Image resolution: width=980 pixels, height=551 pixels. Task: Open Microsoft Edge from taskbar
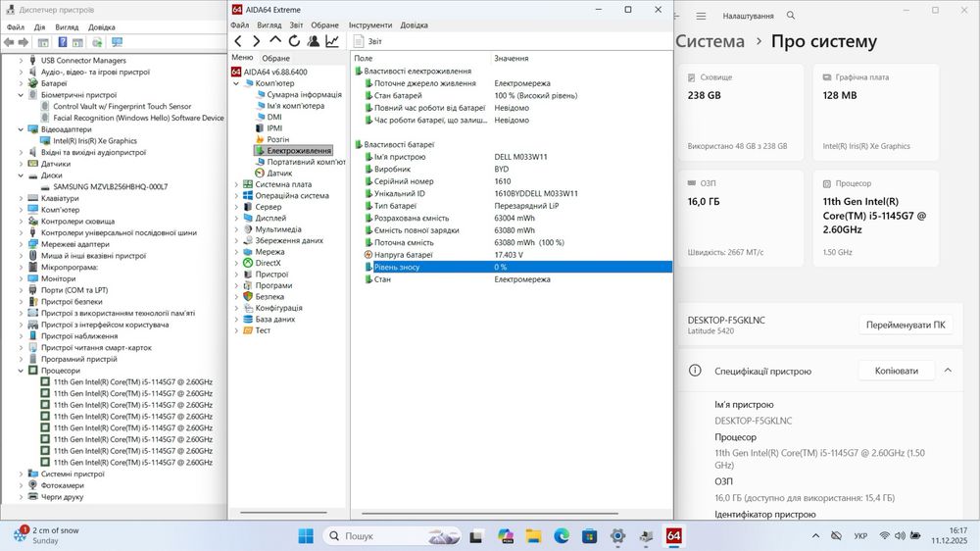[562, 536]
